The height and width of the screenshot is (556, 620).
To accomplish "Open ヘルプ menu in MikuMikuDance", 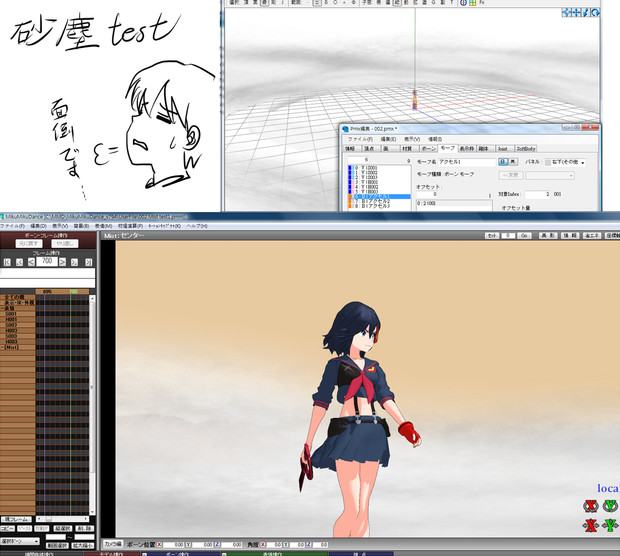I will 197,226.
